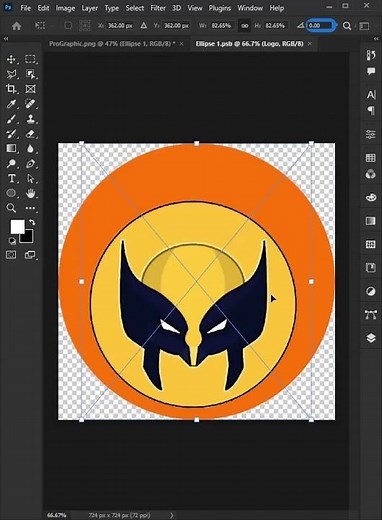Swap foreground and background colors
The width and height of the screenshot is (382, 520).
coord(32,222)
